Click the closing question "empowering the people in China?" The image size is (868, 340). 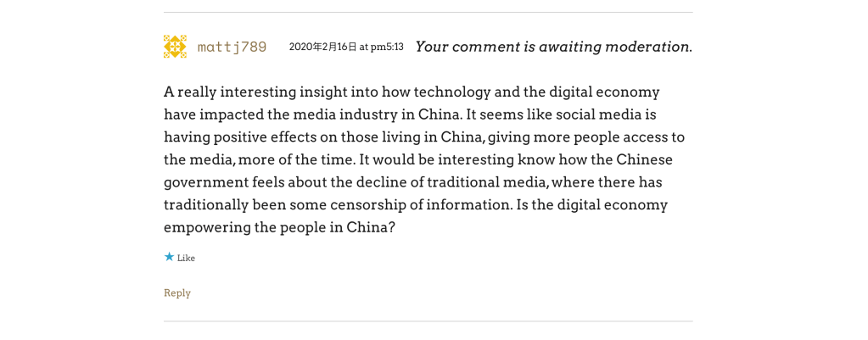click(279, 227)
